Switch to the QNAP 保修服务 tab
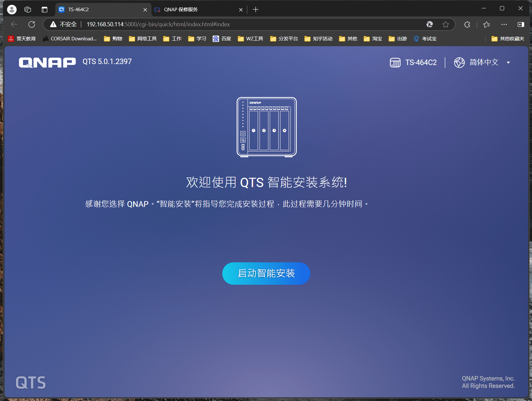Image resolution: width=532 pixels, height=401 pixels. [x=199, y=10]
